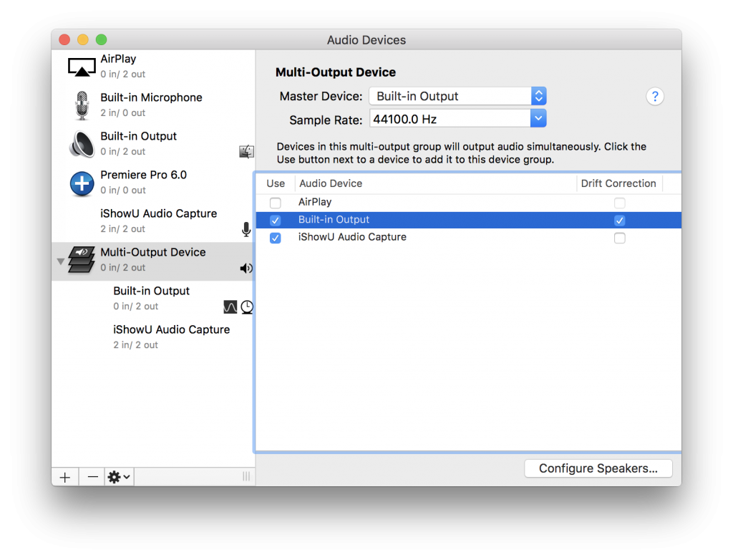Open the Master Device dropdown
This screenshot has height=560, width=733.
coord(538,95)
